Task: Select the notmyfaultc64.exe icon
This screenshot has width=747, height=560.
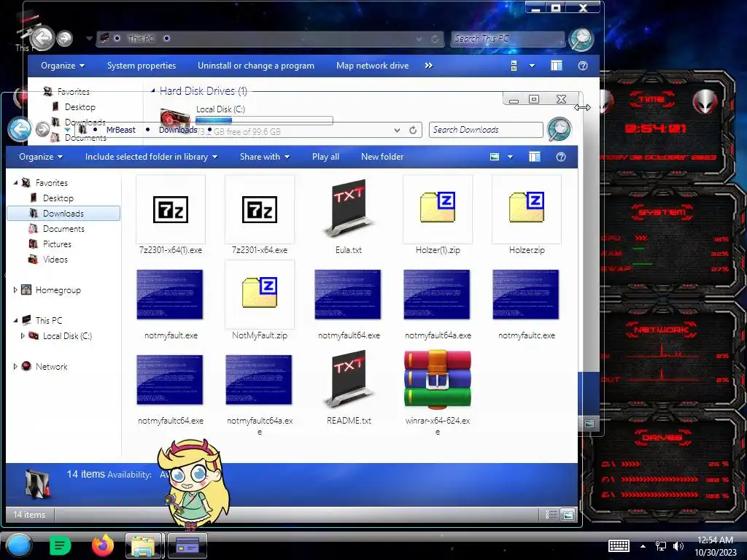Action: click(x=169, y=379)
